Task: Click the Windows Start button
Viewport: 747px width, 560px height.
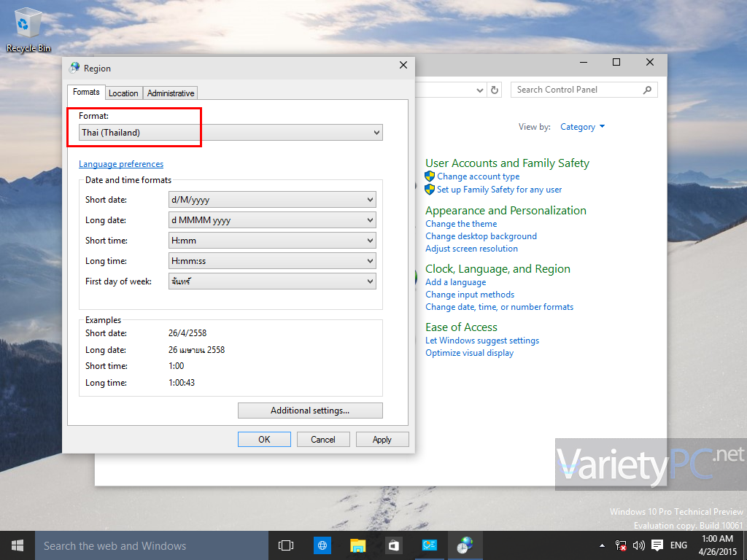Action: point(18,545)
